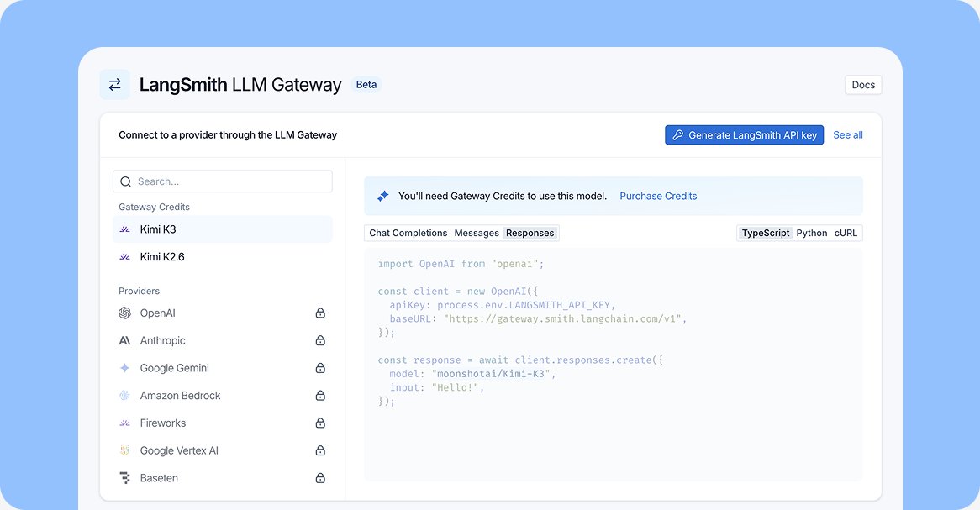
Task: Click the Fireworks provider logo
Action: tap(125, 423)
